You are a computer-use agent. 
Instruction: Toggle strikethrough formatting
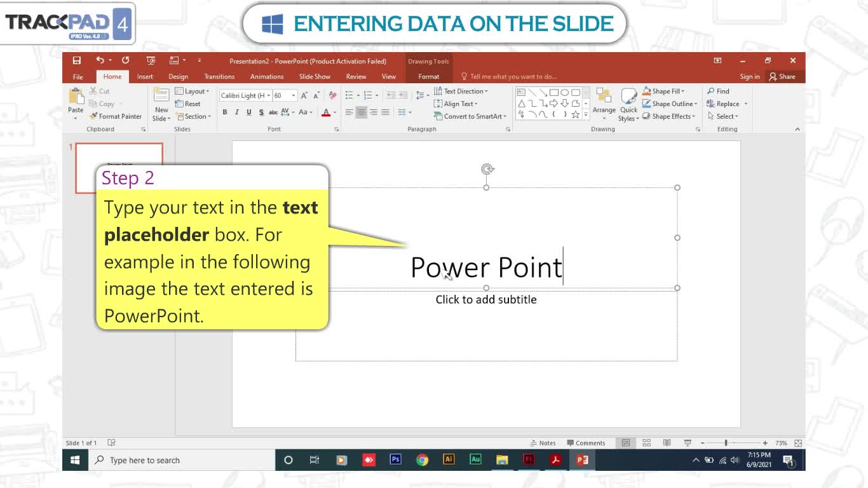273,112
